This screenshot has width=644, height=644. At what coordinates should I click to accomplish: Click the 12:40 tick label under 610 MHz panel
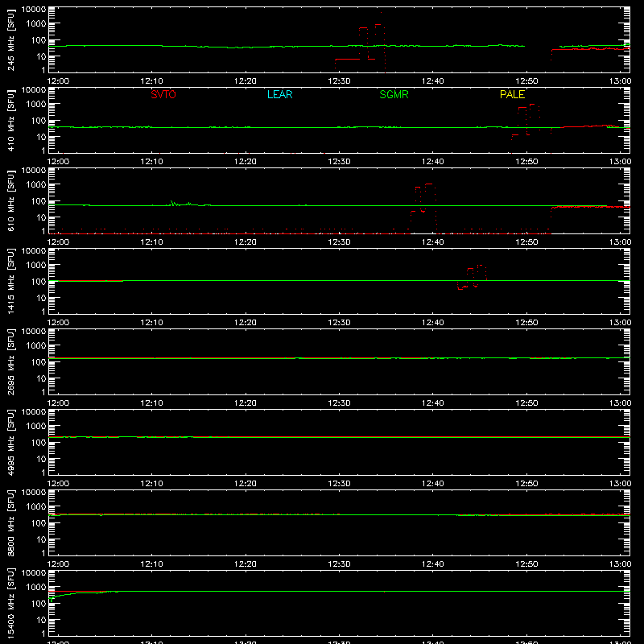(433, 242)
